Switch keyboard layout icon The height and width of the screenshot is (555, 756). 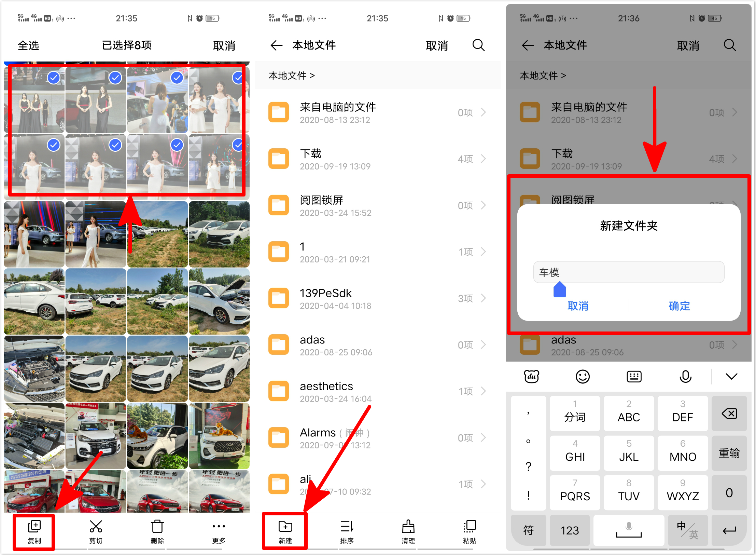634,377
